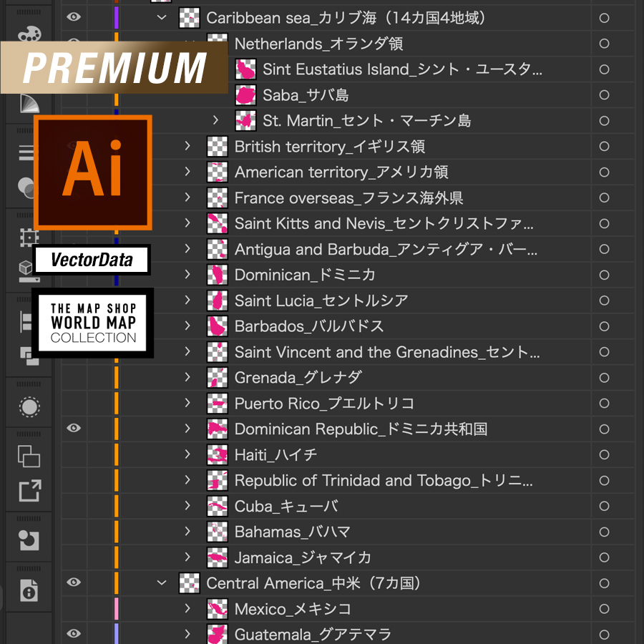Image resolution: width=644 pixels, height=644 pixels.
Task: Click target circle for Bahamas layer
Action: pyautogui.click(x=604, y=532)
